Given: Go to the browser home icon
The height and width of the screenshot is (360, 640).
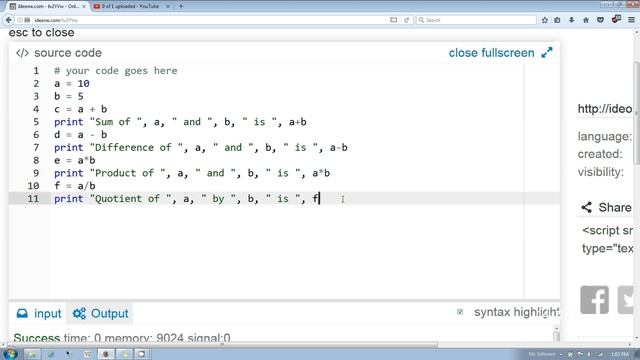Looking at the screenshot, I should (586, 20).
